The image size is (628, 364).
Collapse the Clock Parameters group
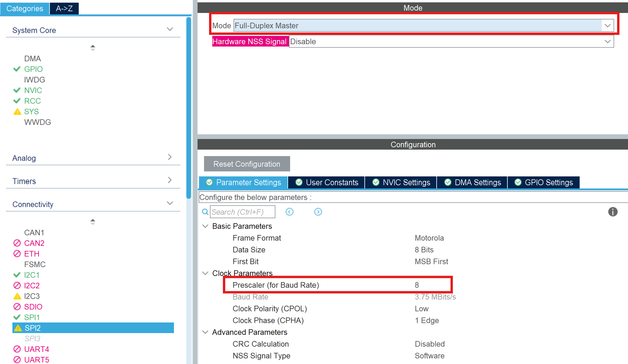point(205,273)
